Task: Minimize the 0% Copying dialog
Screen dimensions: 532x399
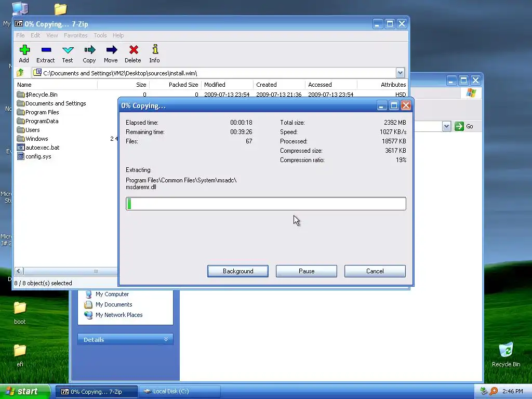Action: pyautogui.click(x=382, y=105)
